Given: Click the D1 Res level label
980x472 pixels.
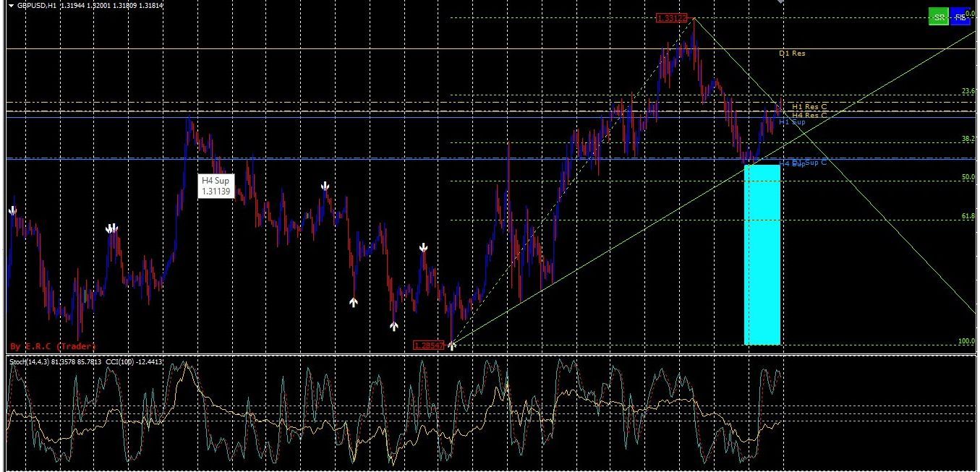Looking at the screenshot, I should pos(792,53).
